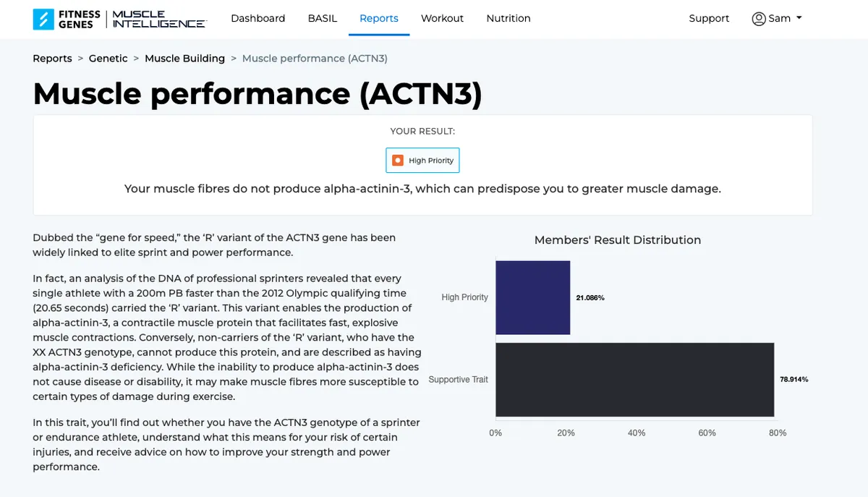The height and width of the screenshot is (497, 868).
Task: Click the High Priority result badge
Action: coord(422,161)
